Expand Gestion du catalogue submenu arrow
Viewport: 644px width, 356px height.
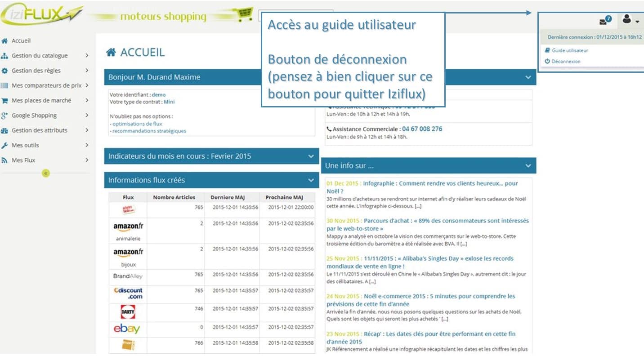tap(87, 56)
